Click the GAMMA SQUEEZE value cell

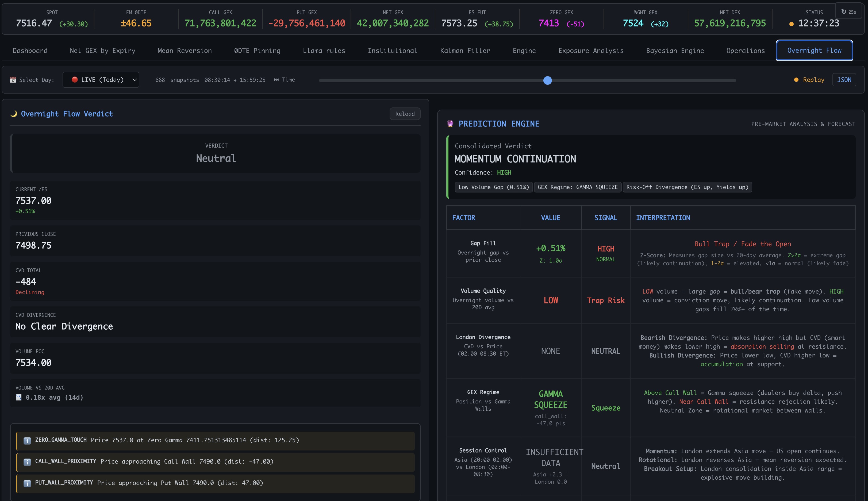click(550, 408)
